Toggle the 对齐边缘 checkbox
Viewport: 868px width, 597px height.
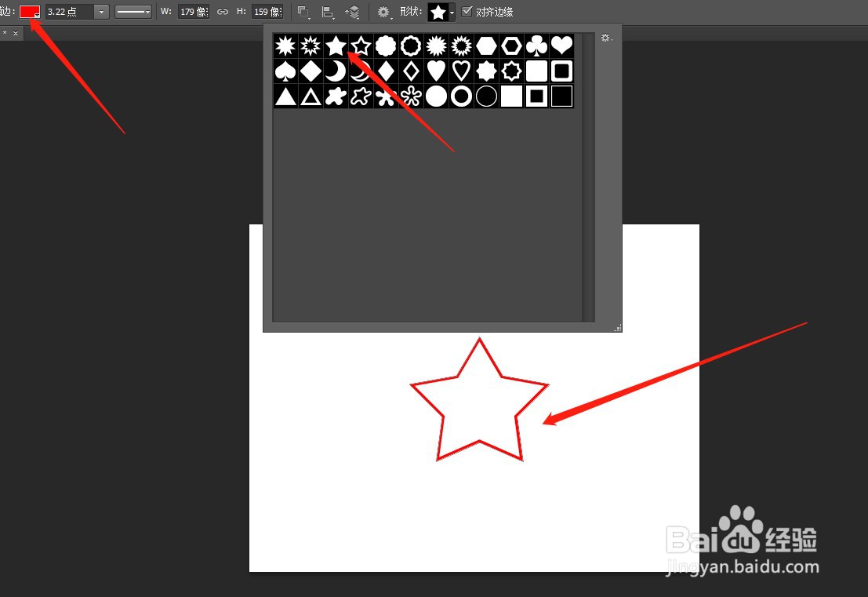(467, 12)
